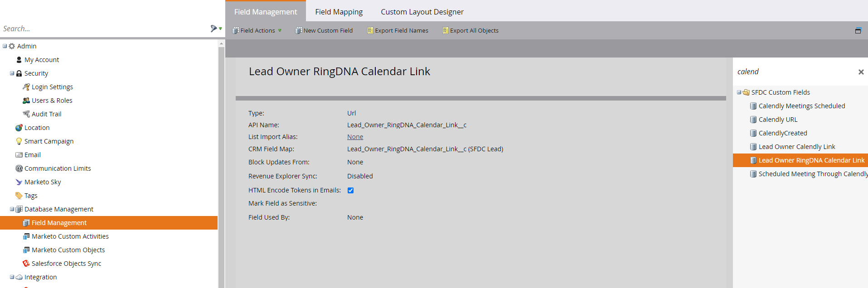The width and height of the screenshot is (868, 288).
Task: Open the Custom Layout Designer tab
Action: 422,12
